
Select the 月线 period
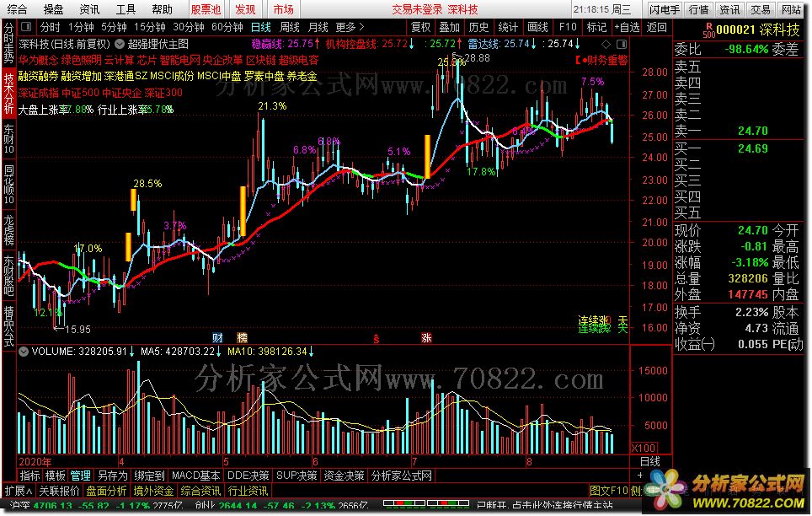click(318, 27)
